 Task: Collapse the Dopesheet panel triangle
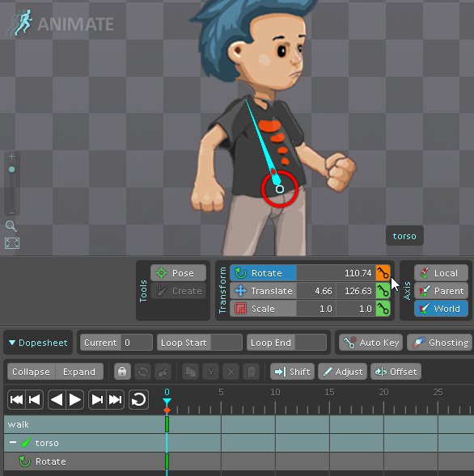tap(12, 343)
